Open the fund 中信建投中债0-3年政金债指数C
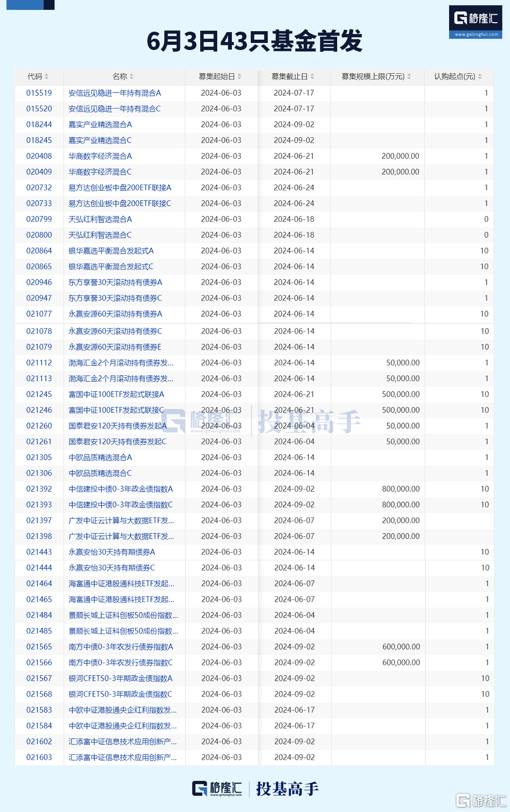The image size is (510, 812). pyautogui.click(x=121, y=505)
